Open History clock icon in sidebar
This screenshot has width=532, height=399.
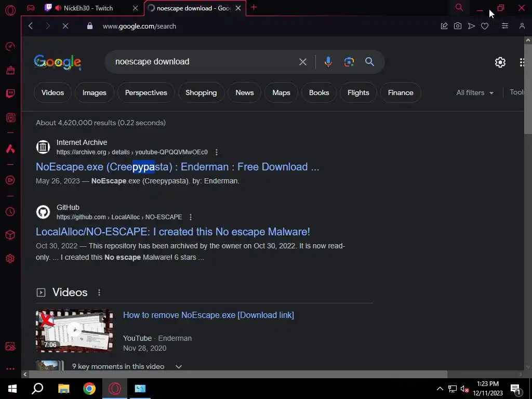click(x=10, y=212)
